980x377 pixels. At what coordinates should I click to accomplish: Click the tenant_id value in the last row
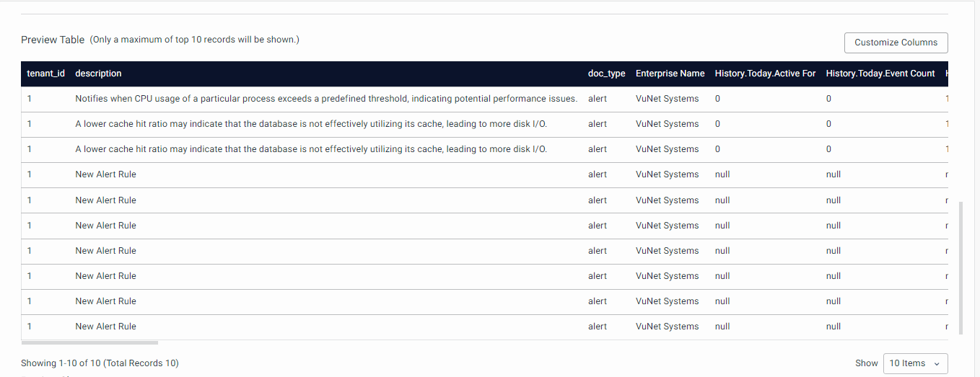click(30, 327)
